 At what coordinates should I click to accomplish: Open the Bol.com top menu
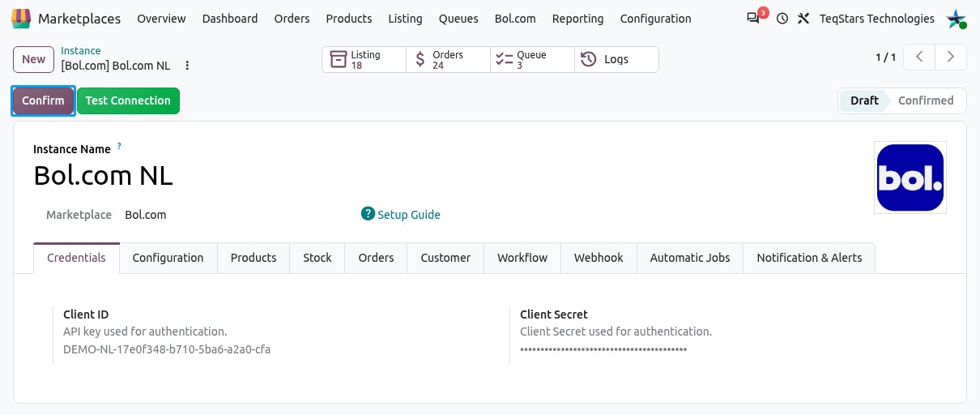515,18
